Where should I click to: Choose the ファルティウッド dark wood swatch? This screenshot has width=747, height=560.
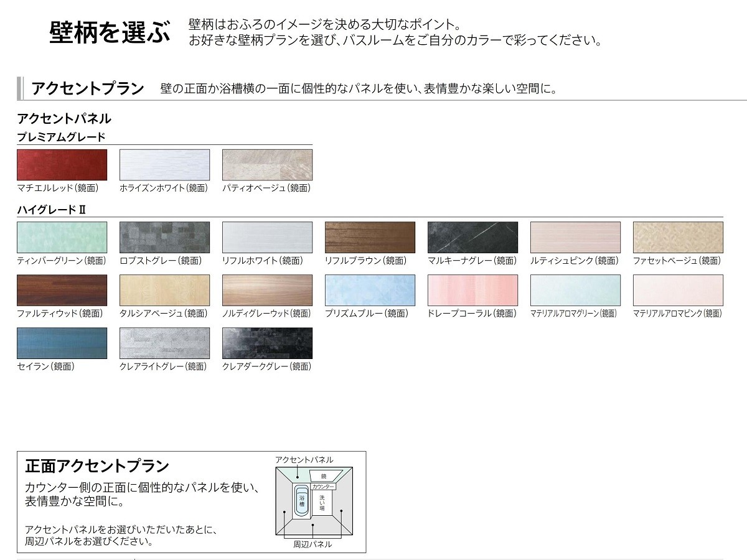tap(62, 290)
